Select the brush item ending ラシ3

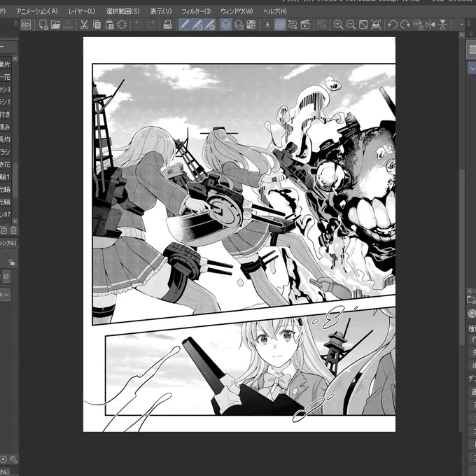tap(6, 90)
